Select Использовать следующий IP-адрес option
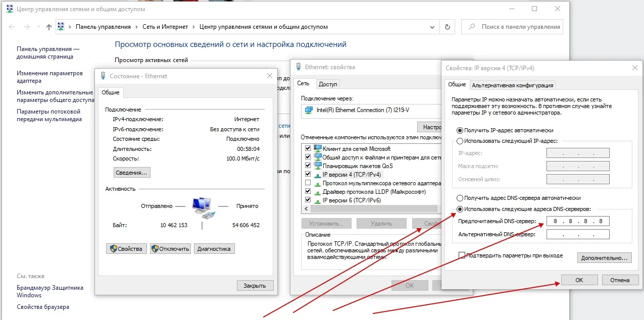This screenshot has height=320, width=644. point(460,141)
